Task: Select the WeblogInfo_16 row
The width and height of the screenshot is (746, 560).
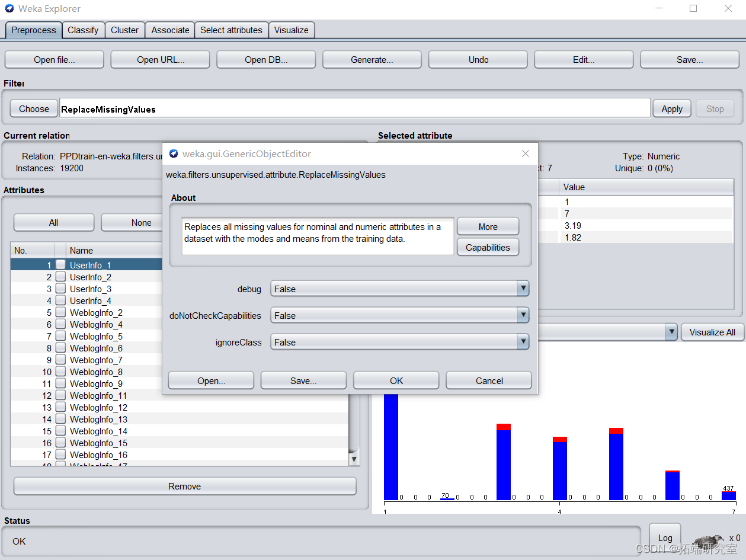Action: [180, 455]
